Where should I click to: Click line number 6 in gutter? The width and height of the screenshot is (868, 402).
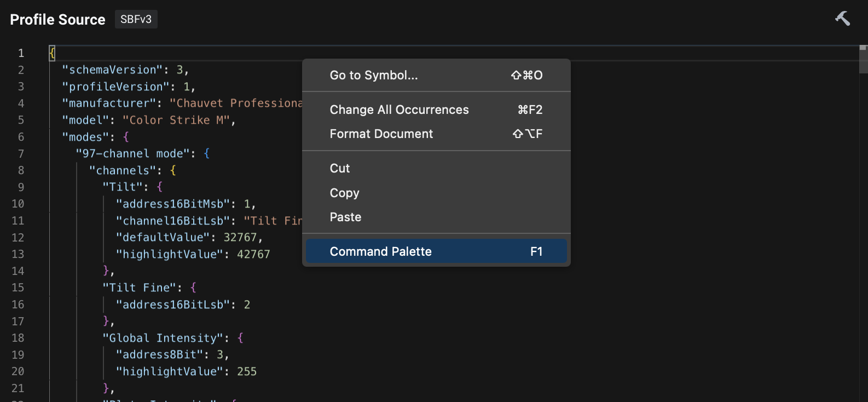tap(21, 137)
